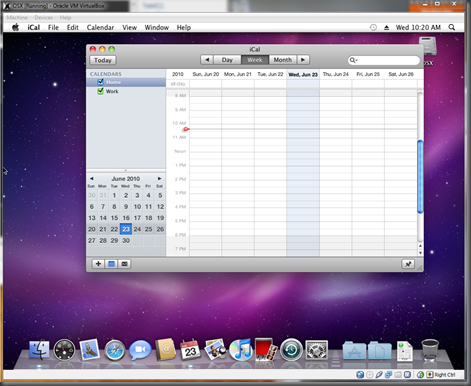Uncheck the Work calendar checkbox
This screenshot has width=471, height=386.
pos(100,91)
